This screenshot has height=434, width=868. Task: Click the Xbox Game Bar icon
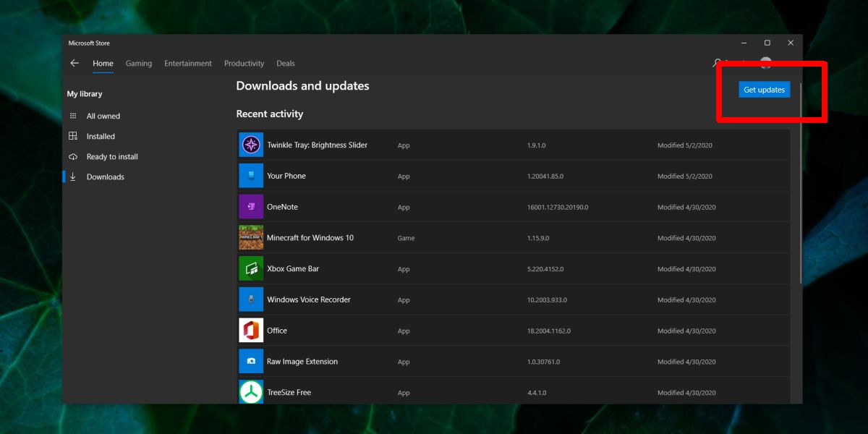pos(250,268)
